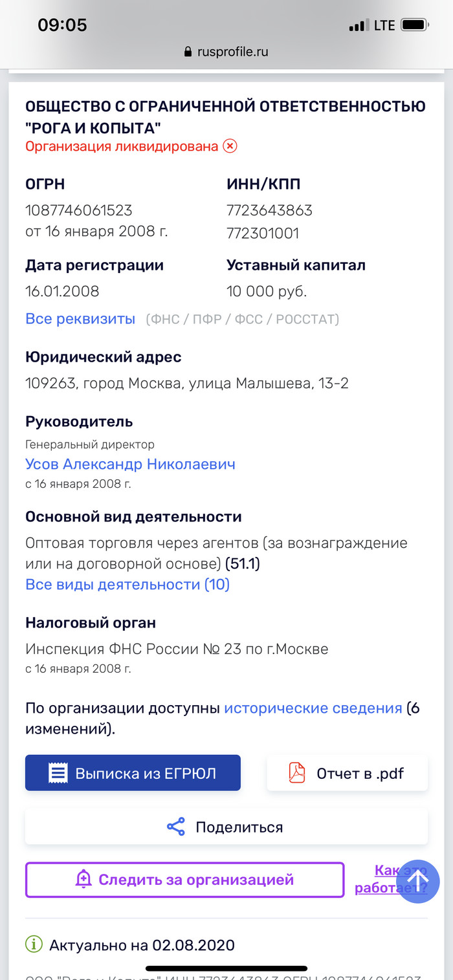This screenshot has height=980, width=453.
Task: Click Выписка из ЕГРЮЛ button
Action: pos(133,773)
